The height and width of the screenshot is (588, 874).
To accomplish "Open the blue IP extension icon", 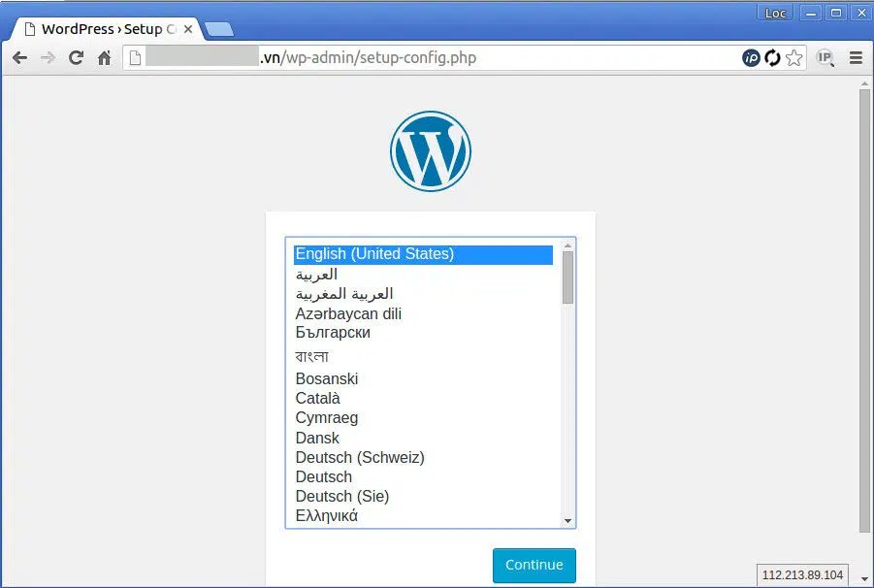I will 751,57.
